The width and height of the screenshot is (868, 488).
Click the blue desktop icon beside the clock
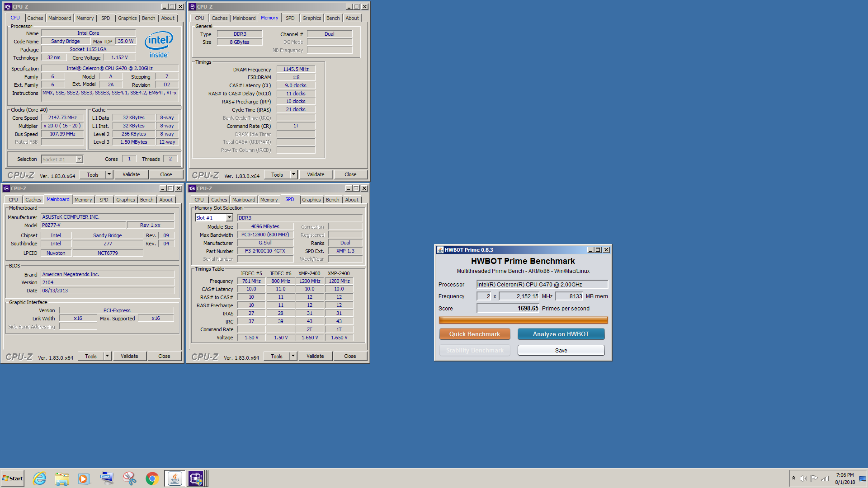coord(863,479)
